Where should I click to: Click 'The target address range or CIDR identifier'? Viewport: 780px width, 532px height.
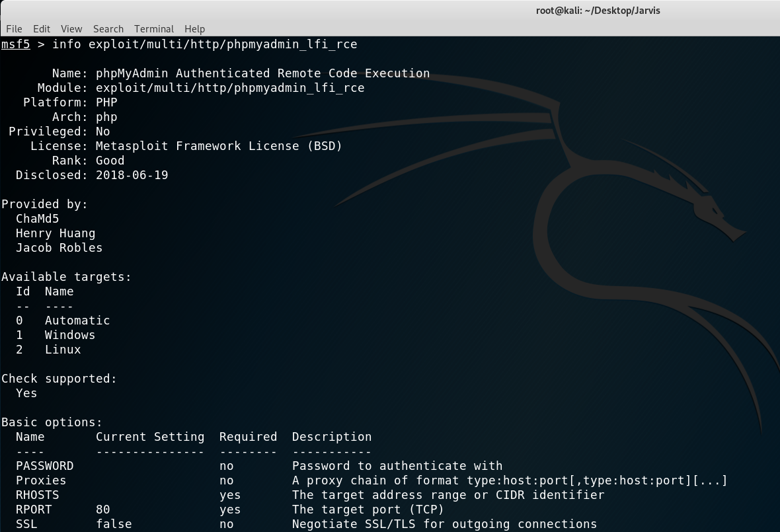(448, 495)
